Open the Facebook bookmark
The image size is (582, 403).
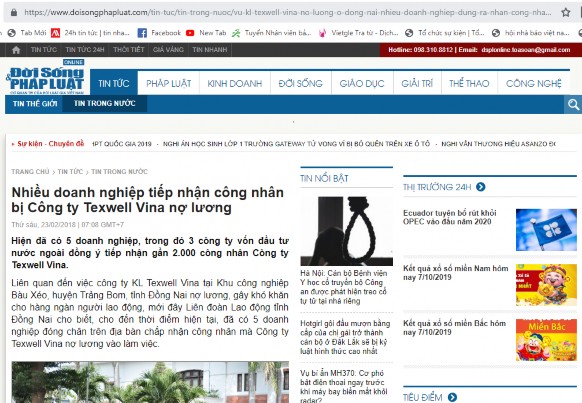pyautogui.click(x=159, y=33)
